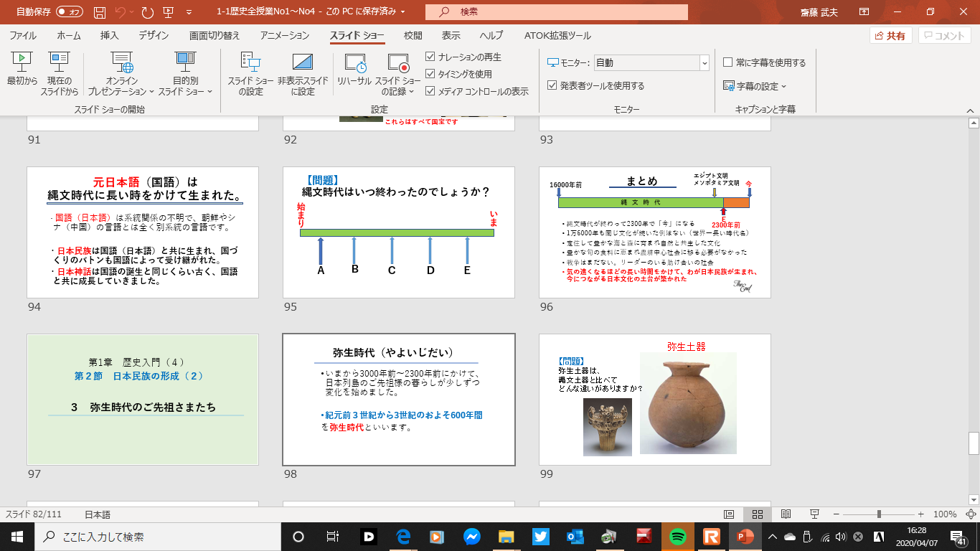Select slide 96 まとめ thumbnail

[655, 232]
